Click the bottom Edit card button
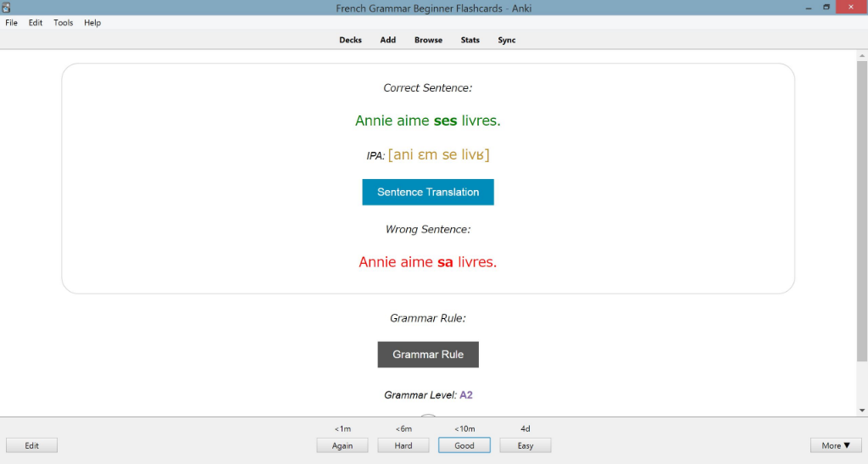 (x=31, y=445)
